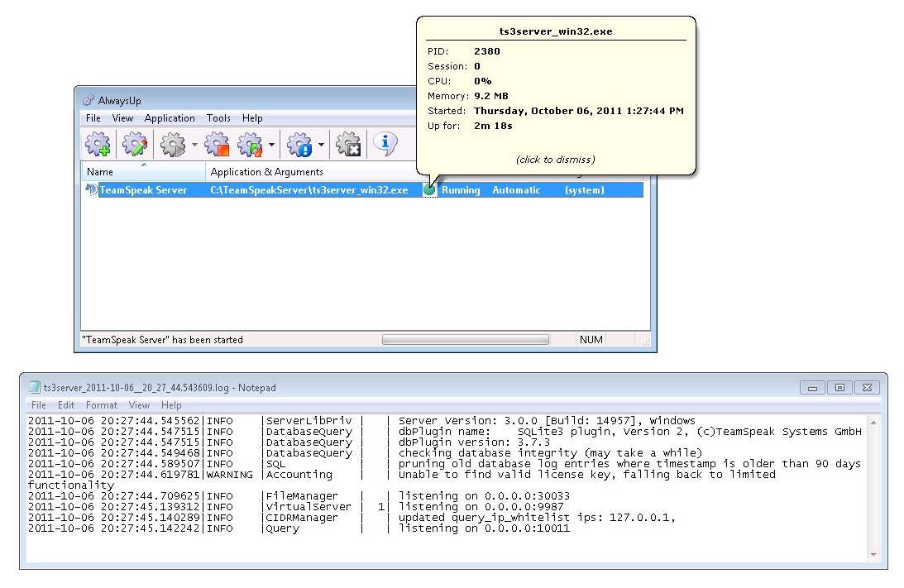904x588 pixels.
Task: Click the Edit Application gear-pencil icon
Action: pyautogui.click(x=135, y=144)
